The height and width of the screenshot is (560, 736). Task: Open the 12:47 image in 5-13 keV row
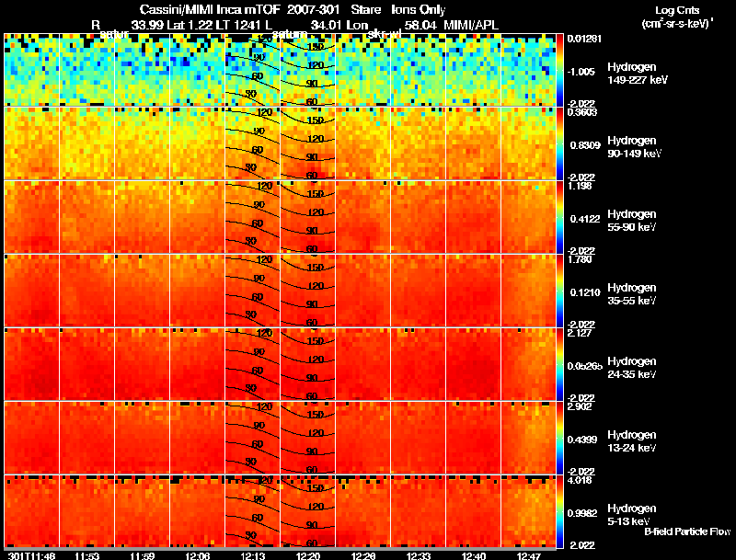click(x=528, y=511)
